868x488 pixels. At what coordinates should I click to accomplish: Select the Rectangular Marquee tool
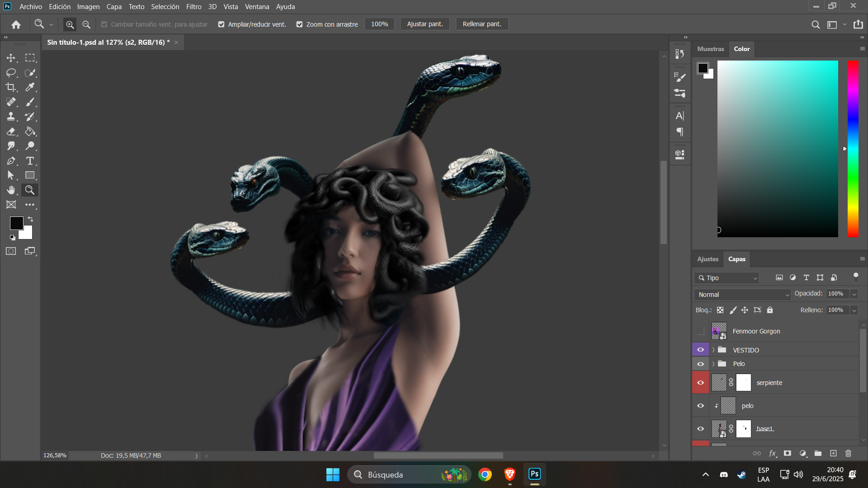30,58
